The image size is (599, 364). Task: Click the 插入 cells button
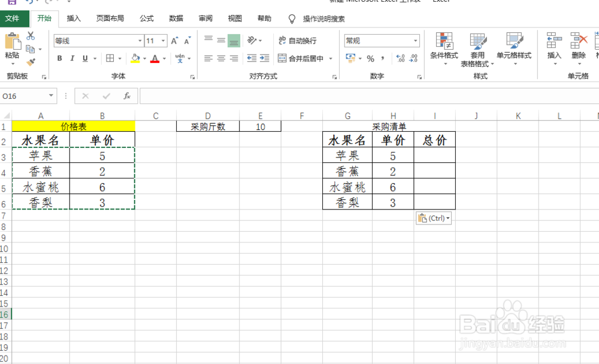click(x=554, y=49)
